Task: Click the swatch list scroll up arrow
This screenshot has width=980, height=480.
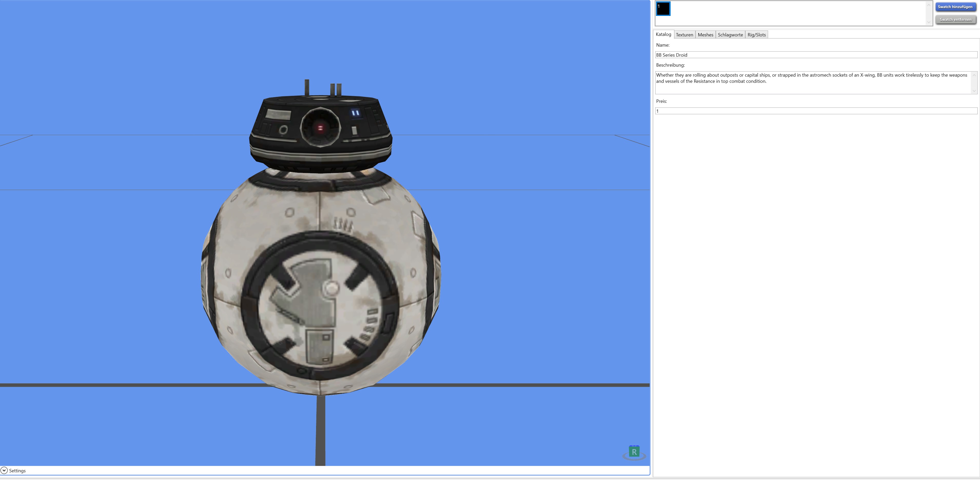Action: click(x=928, y=5)
